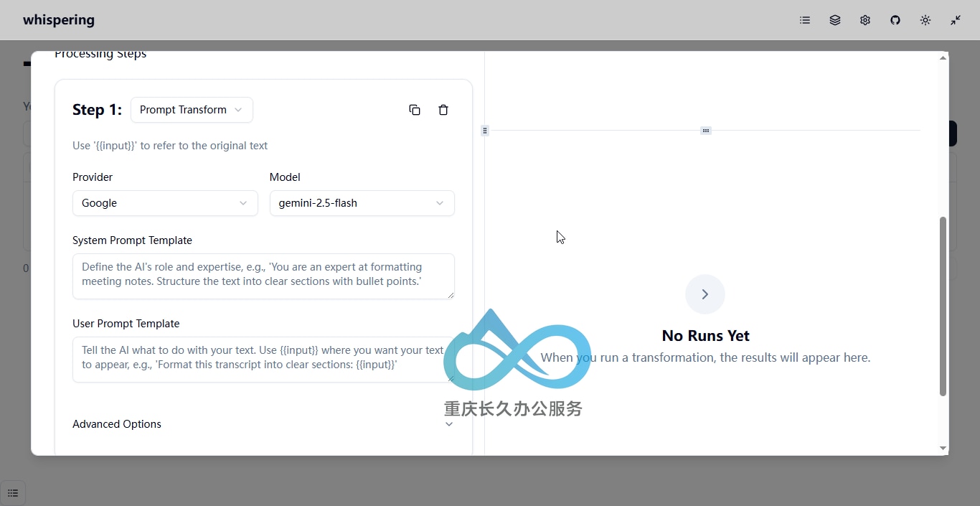
Task: Click the chevron circle above No Runs Yet
Action: (705, 294)
